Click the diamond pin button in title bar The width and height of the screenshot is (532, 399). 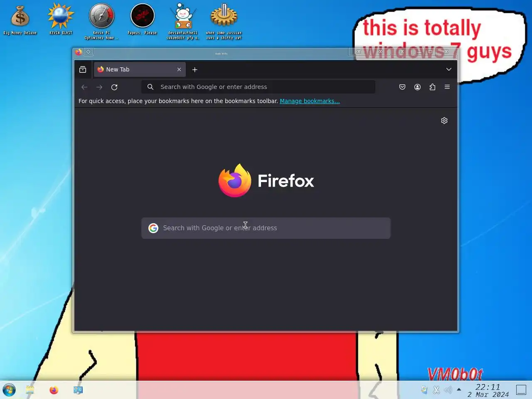(x=88, y=52)
